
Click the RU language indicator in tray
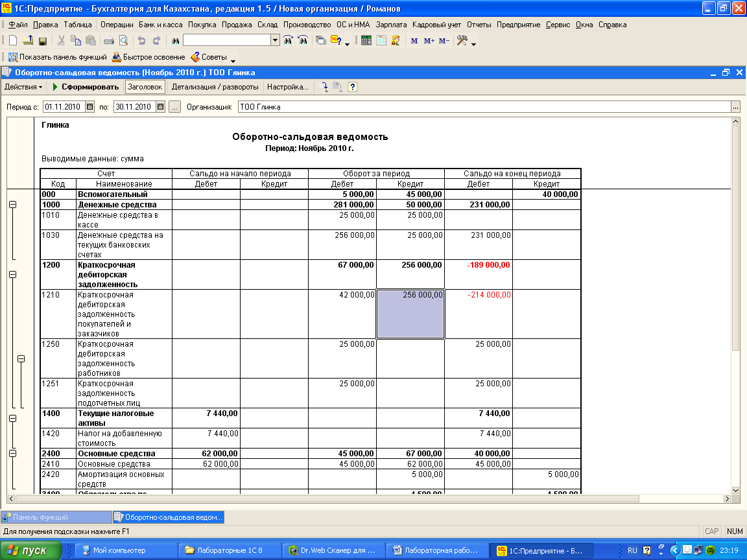(632, 550)
